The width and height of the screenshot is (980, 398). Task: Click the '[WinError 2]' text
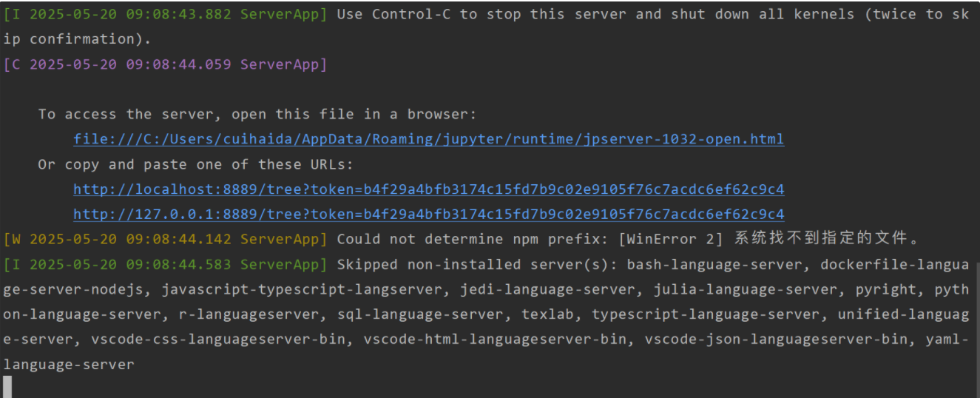point(671,239)
